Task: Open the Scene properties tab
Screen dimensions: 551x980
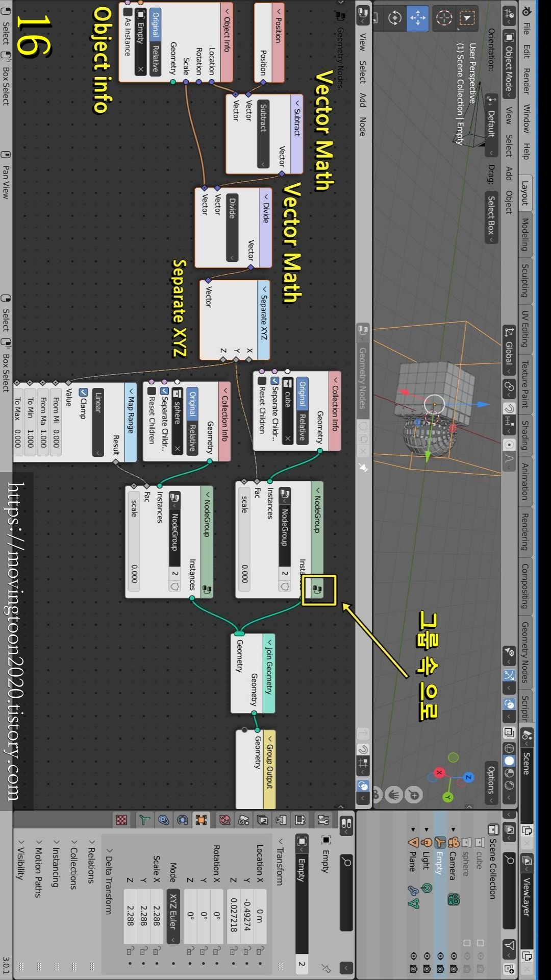Action: [244, 820]
